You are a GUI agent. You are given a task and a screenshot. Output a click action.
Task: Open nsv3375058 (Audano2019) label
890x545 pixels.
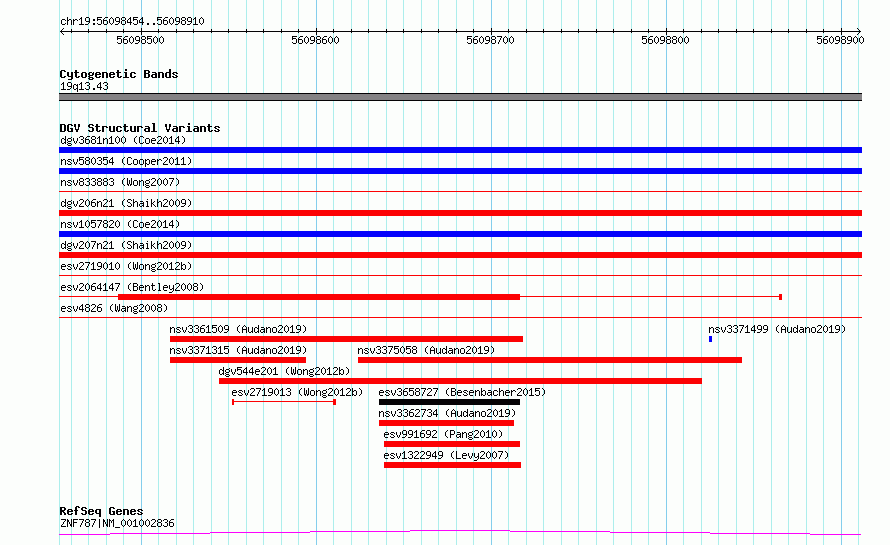[x=426, y=350]
